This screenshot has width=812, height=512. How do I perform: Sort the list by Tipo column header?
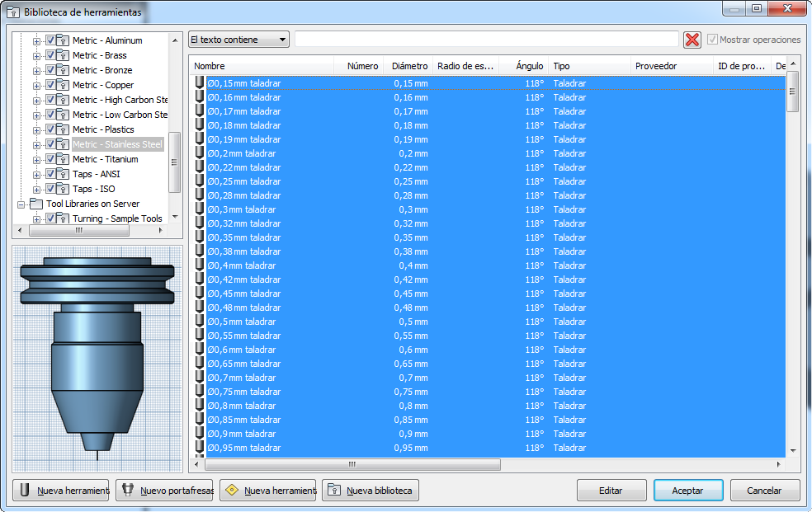[x=589, y=66]
